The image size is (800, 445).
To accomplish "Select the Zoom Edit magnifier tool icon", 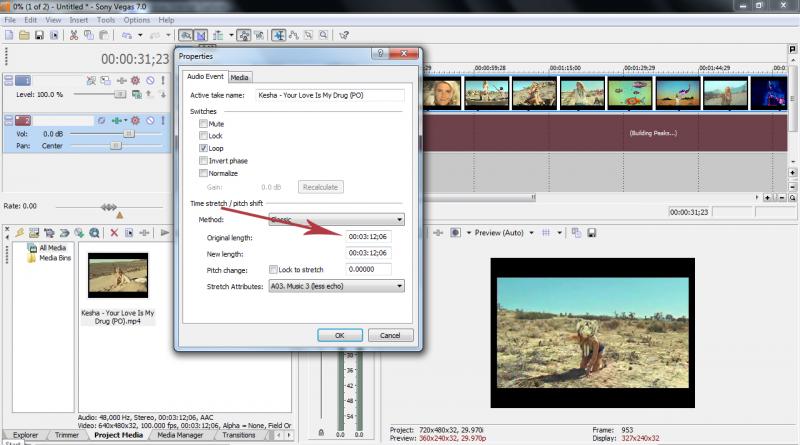I will [323, 35].
